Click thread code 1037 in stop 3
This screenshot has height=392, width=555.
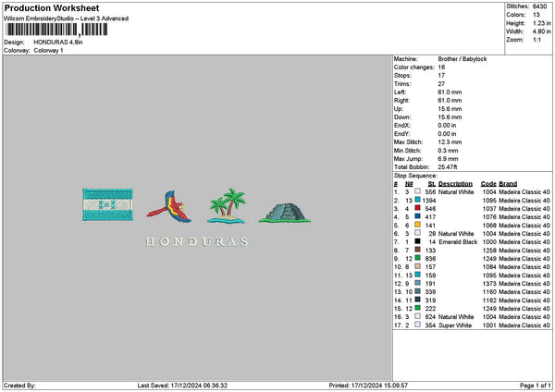click(x=489, y=209)
